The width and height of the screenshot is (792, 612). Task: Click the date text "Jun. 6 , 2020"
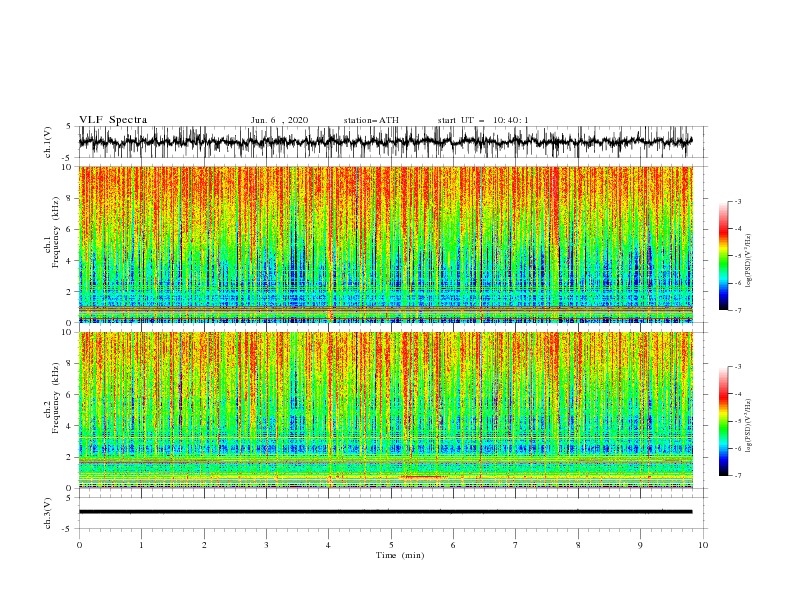(x=279, y=120)
